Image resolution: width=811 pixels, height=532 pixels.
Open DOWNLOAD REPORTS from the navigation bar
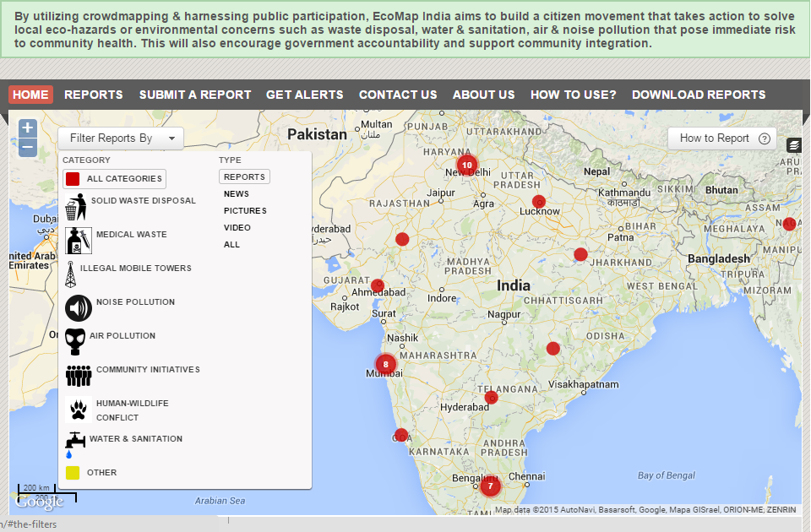pyautogui.click(x=699, y=95)
